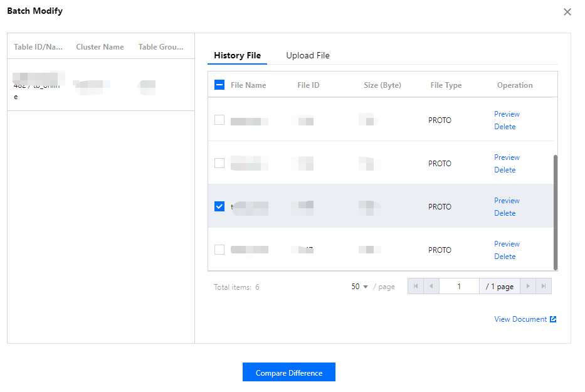Go to first page of file list
585x392 pixels.
[x=415, y=287]
